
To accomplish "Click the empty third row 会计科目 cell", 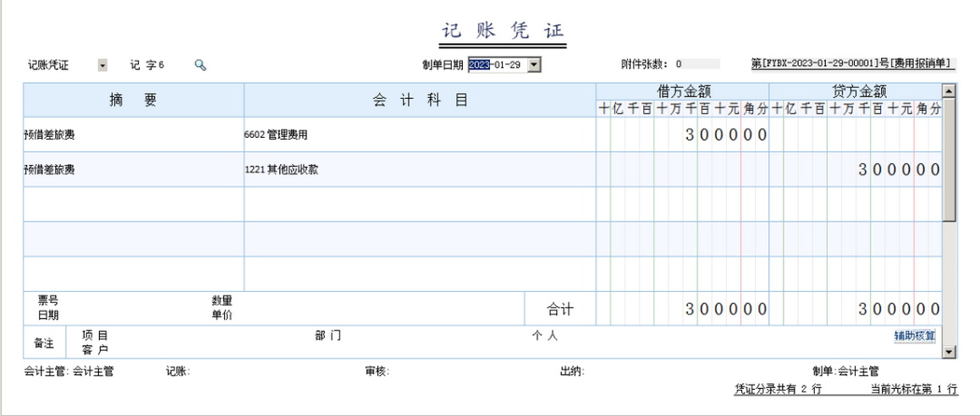I will (x=419, y=205).
